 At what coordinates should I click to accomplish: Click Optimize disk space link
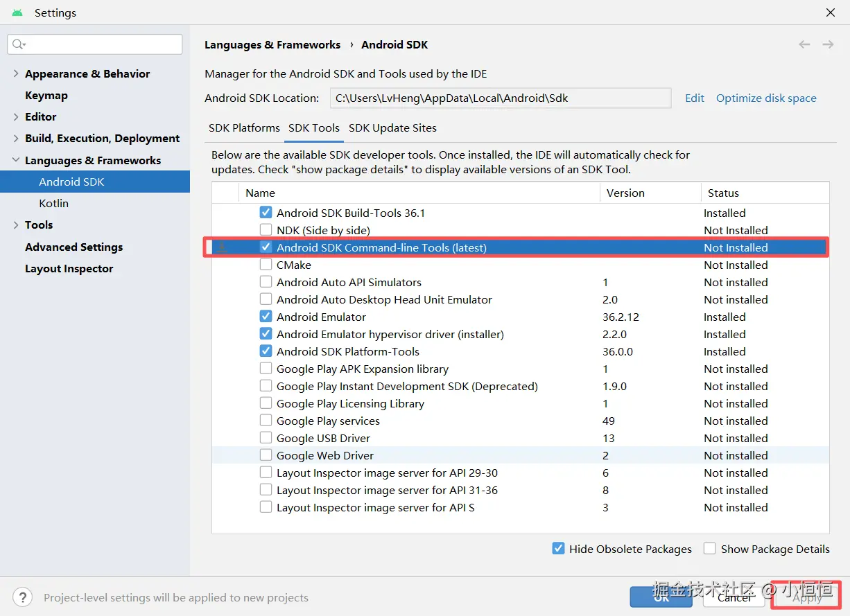tap(766, 98)
